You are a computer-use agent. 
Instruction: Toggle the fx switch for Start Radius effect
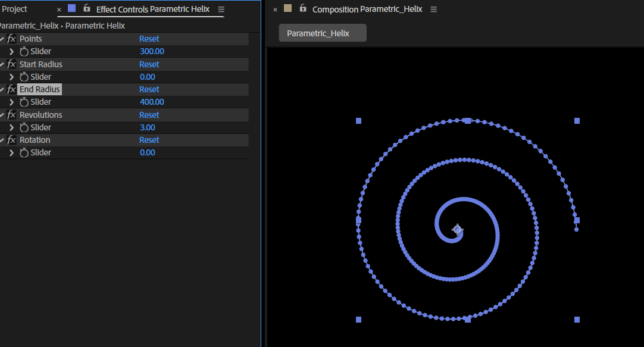[11, 64]
